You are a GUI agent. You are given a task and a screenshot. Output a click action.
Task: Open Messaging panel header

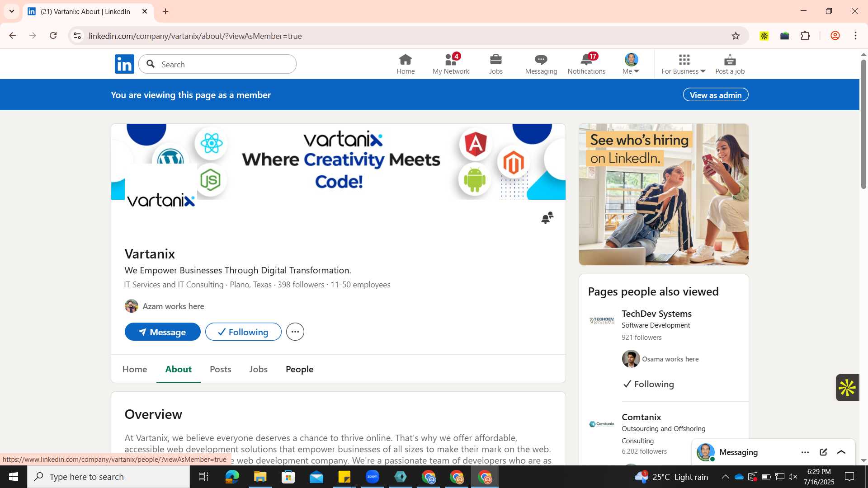(739, 452)
